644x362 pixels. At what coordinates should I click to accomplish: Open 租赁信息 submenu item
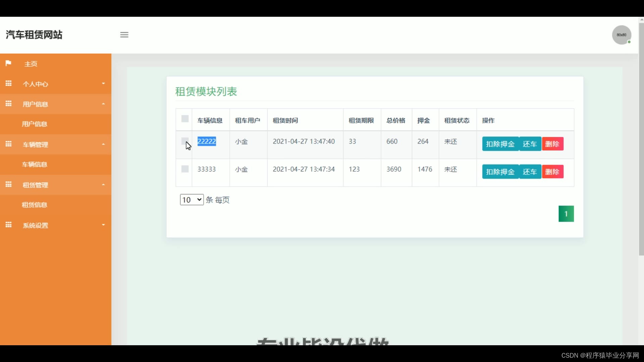pos(35,205)
